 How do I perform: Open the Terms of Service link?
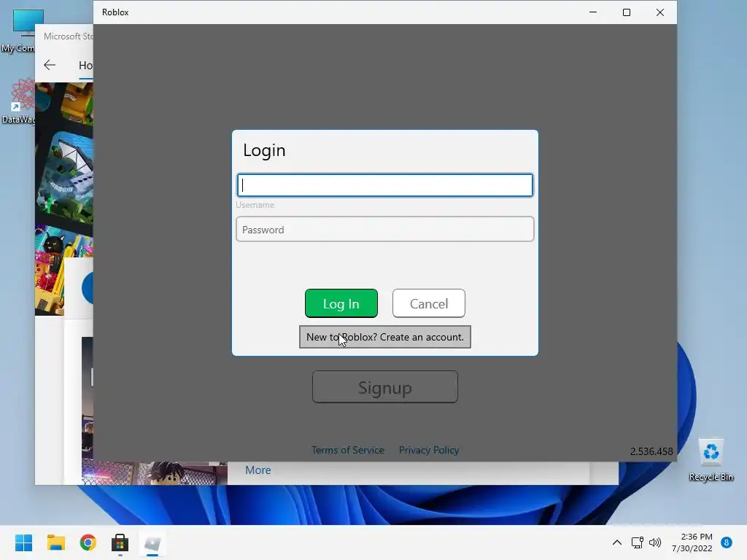348,450
